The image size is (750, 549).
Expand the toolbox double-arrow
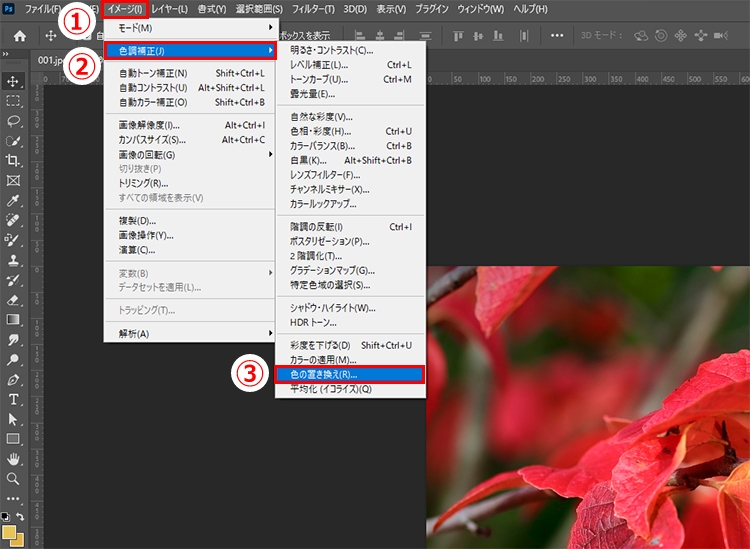(5, 54)
